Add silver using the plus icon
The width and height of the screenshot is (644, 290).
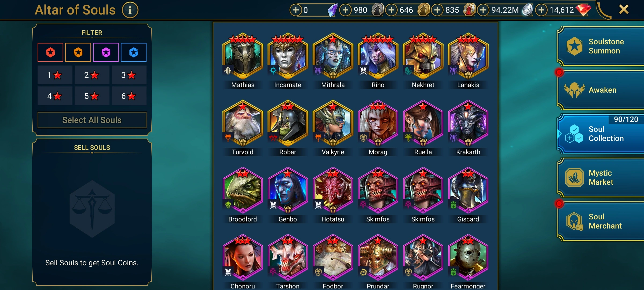coord(483,10)
